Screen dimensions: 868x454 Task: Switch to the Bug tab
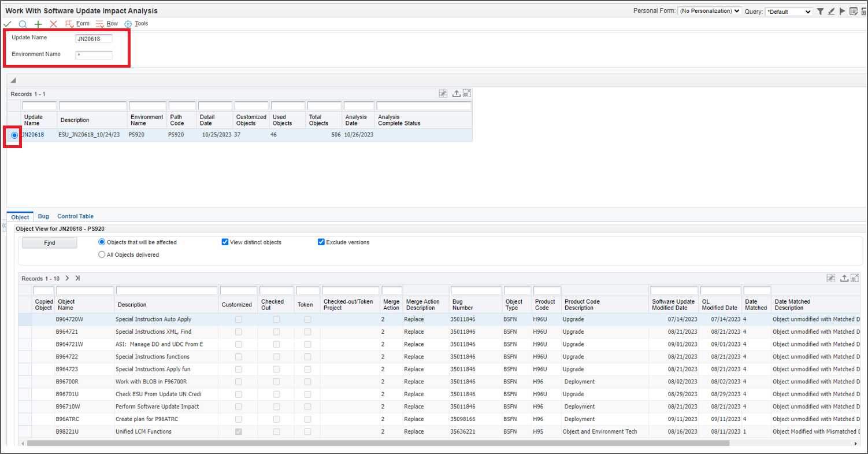pos(43,216)
